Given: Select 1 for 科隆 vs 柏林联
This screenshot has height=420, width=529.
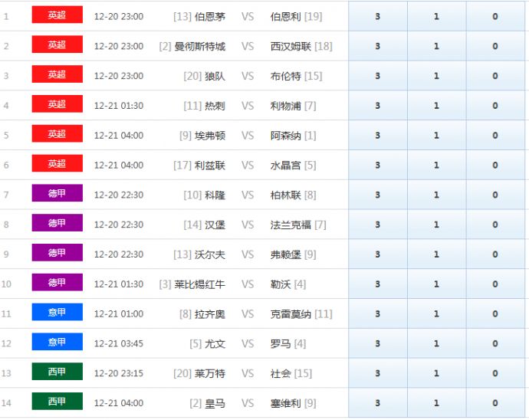Looking at the screenshot, I should point(437,195).
